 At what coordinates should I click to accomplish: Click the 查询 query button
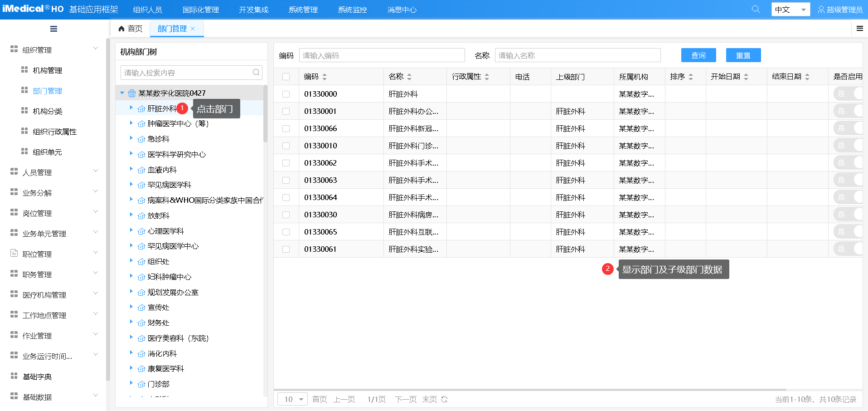coord(698,55)
